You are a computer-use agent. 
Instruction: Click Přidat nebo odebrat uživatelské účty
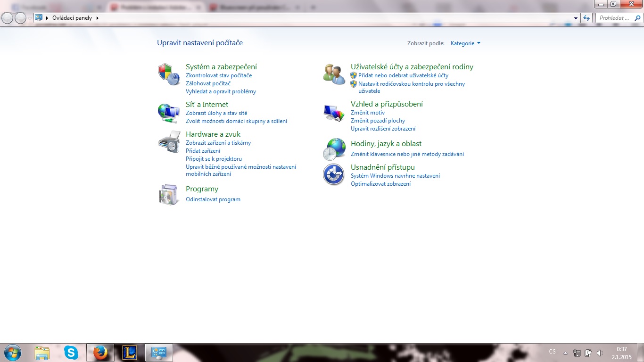click(403, 75)
